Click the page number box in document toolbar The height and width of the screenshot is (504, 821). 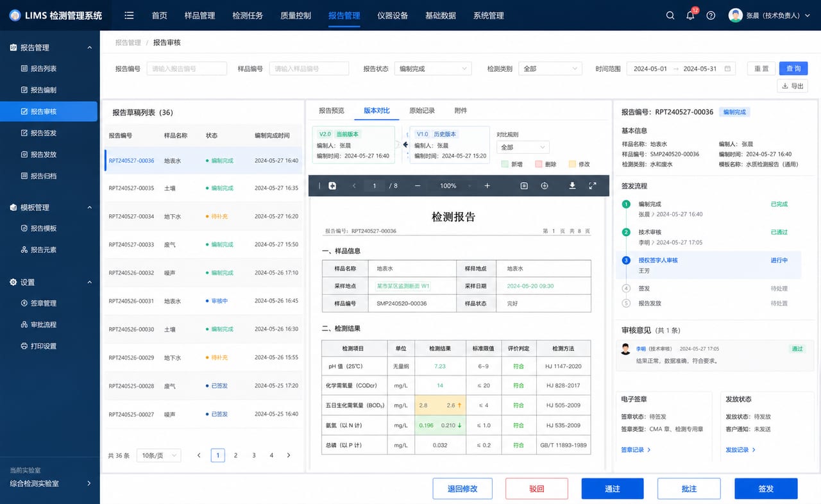(374, 186)
